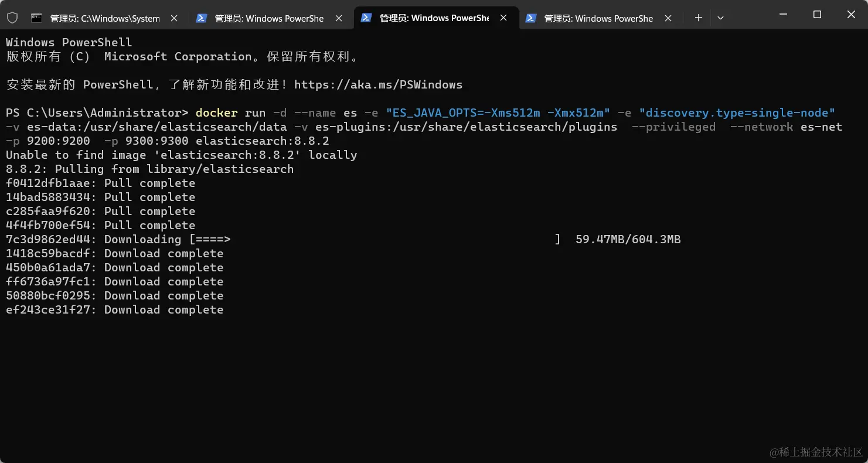
Task: Click the download progress bar for 7c3d9862ed44
Action: click(x=375, y=239)
